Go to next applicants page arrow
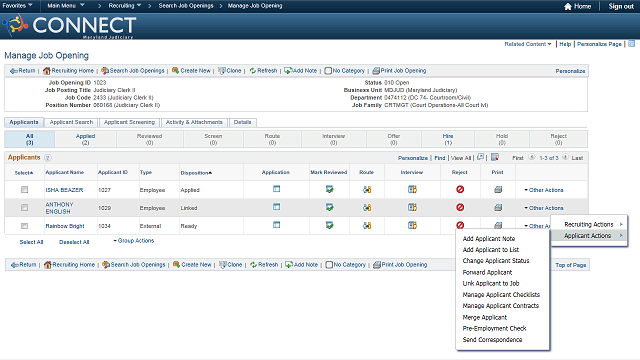The image size is (640, 360). pos(565,157)
